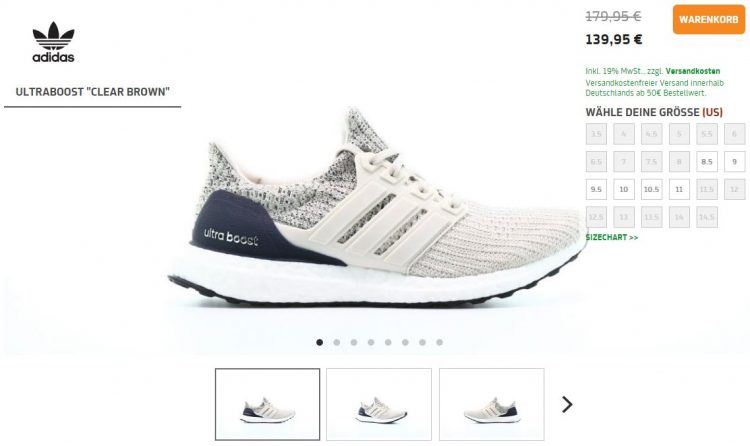Viewport: 750px width, 446px height.
Task: Jump to the last carousel dot
Action: [x=440, y=342]
